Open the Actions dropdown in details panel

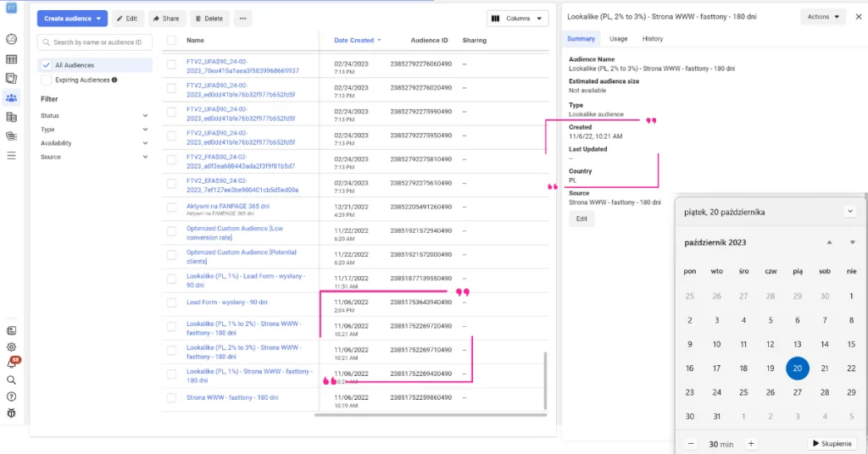(x=823, y=17)
